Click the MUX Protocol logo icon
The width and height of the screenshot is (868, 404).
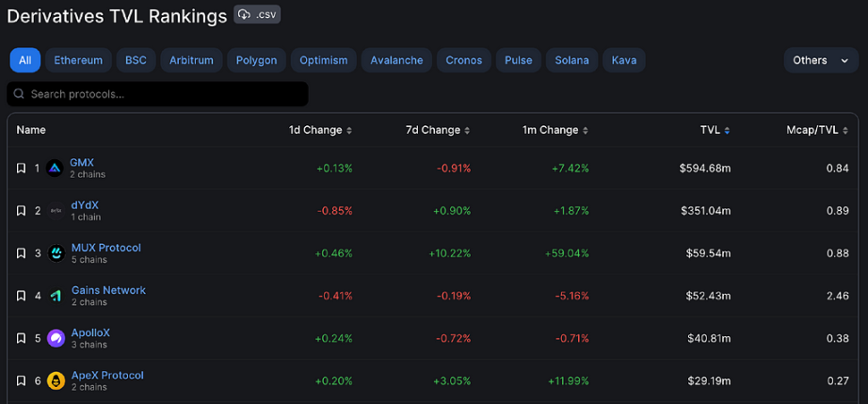point(56,253)
